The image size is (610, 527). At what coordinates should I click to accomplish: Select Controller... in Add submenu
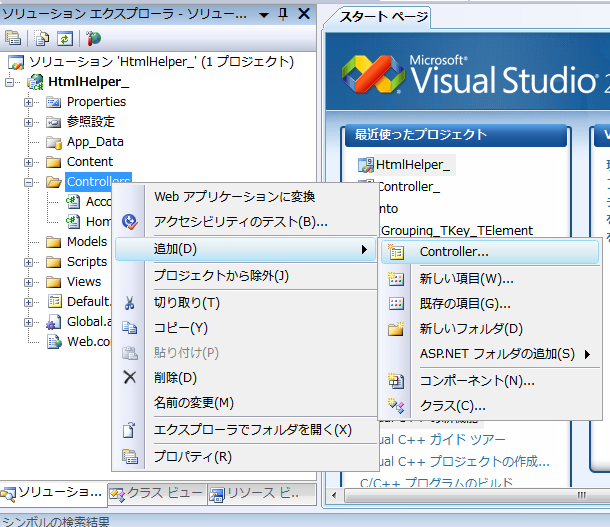tap(490, 252)
